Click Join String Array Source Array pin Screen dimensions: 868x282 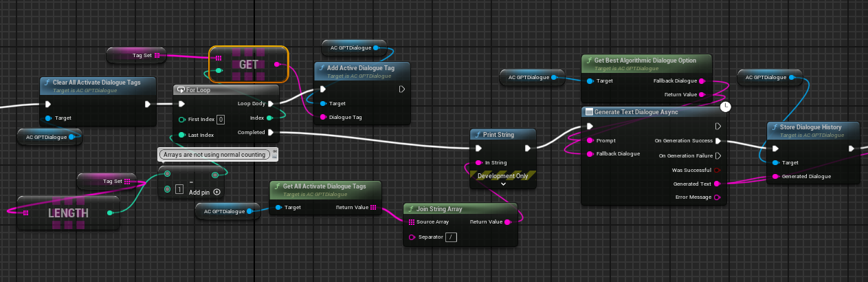point(412,222)
